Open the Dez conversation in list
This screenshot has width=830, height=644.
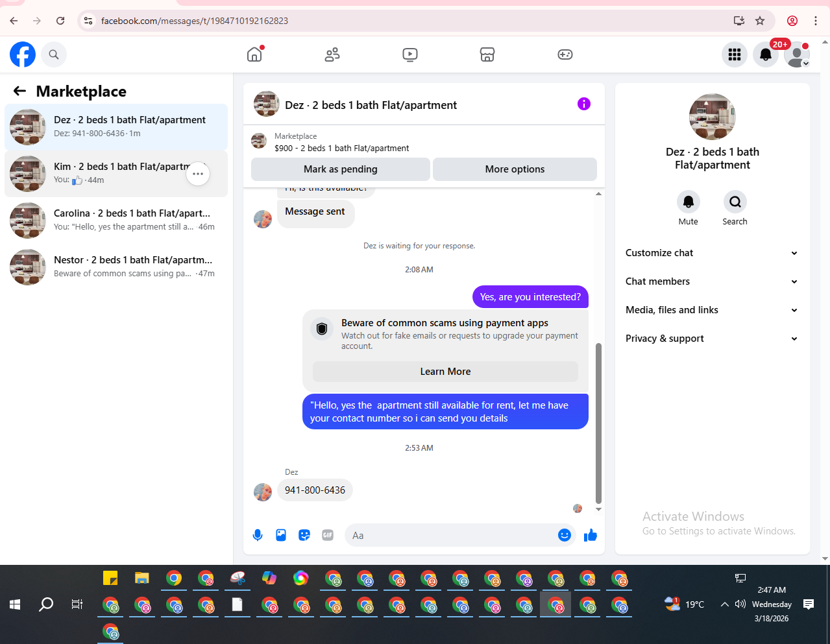click(x=116, y=127)
